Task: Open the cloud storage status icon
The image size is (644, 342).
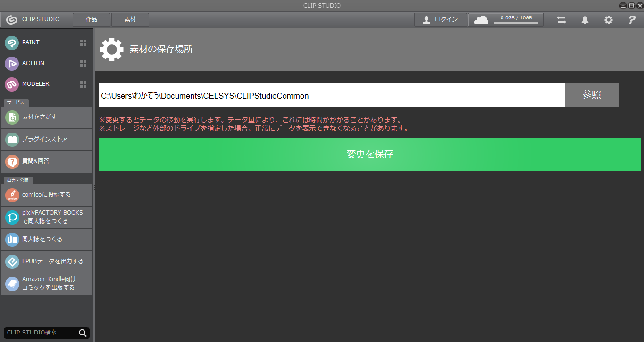Action: point(481,20)
